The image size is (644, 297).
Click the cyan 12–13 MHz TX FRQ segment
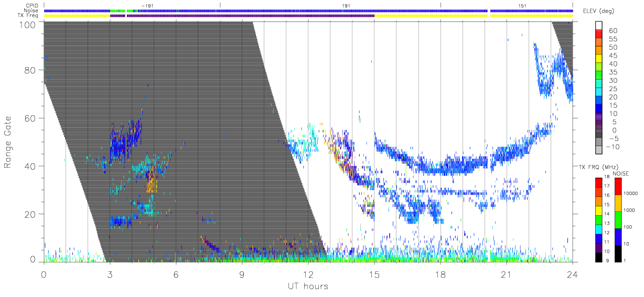[x=599, y=230]
